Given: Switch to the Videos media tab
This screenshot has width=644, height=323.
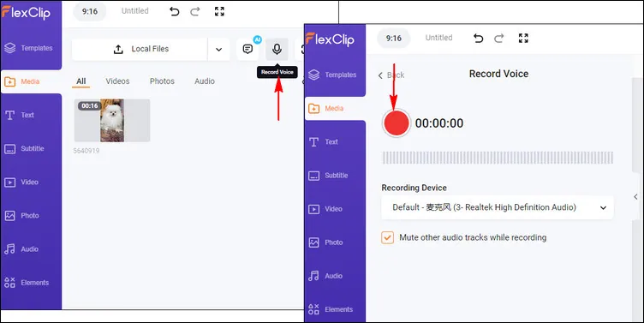Looking at the screenshot, I should pyautogui.click(x=117, y=81).
